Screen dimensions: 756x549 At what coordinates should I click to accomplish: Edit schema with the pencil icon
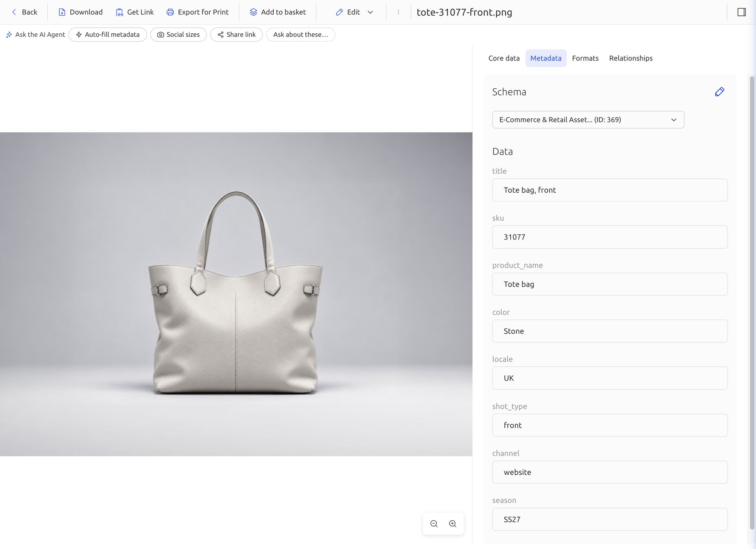pyautogui.click(x=720, y=92)
